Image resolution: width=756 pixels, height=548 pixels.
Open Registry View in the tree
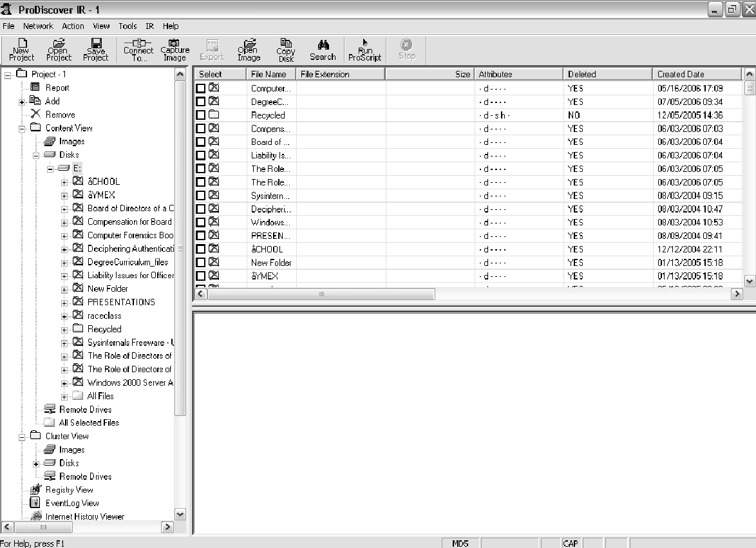click(x=69, y=489)
